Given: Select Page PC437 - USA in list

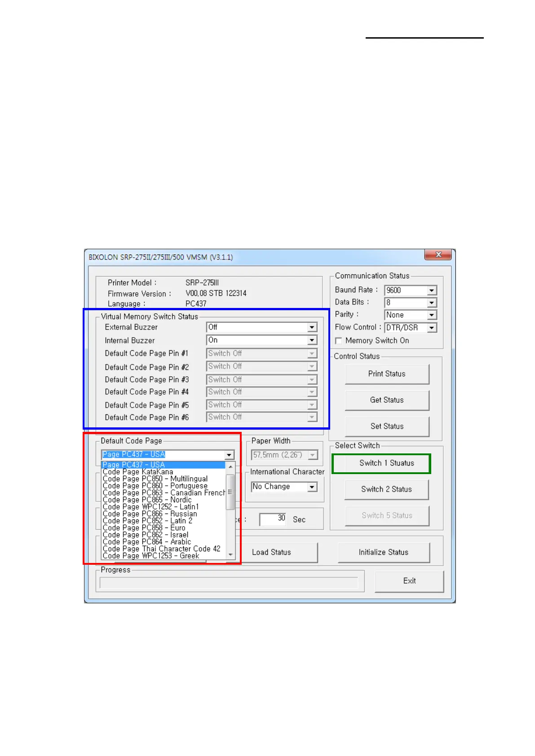Looking at the screenshot, I should click(x=164, y=465).
